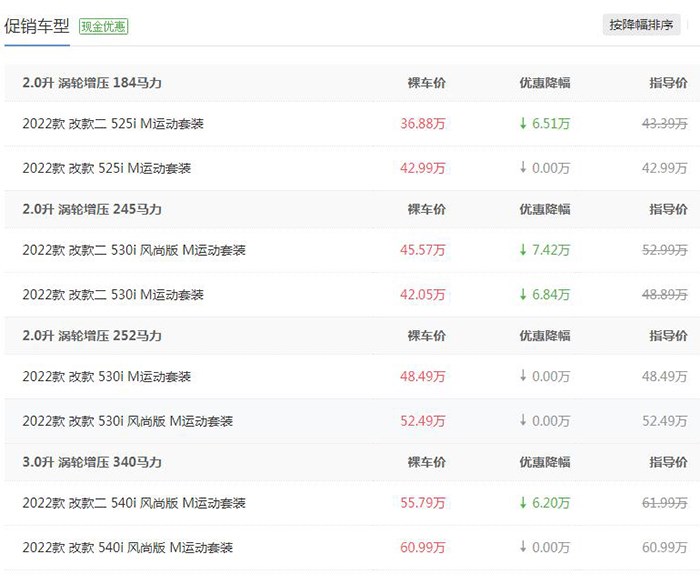The image size is (700, 584).
Task: Click the 2.0升 涡轮增压 184马力 header
Action: pos(92,83)
